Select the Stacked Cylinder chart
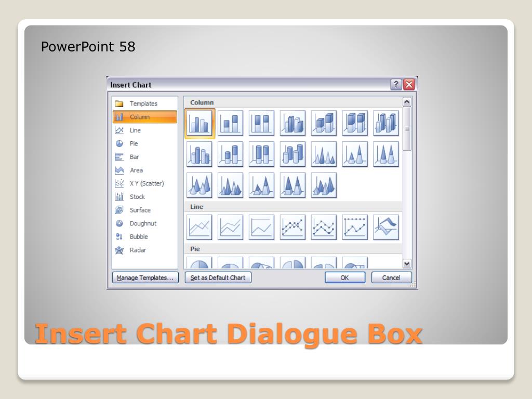 pos(230,154)
